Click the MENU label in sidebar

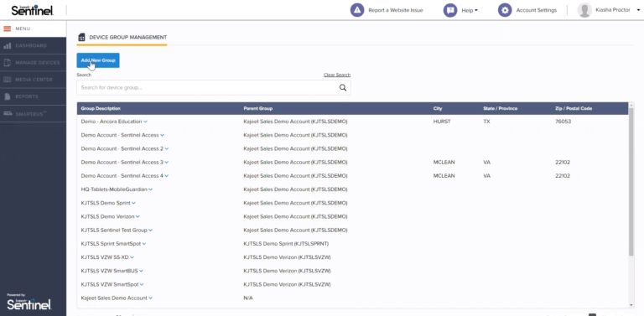click(x=23, y=28)
